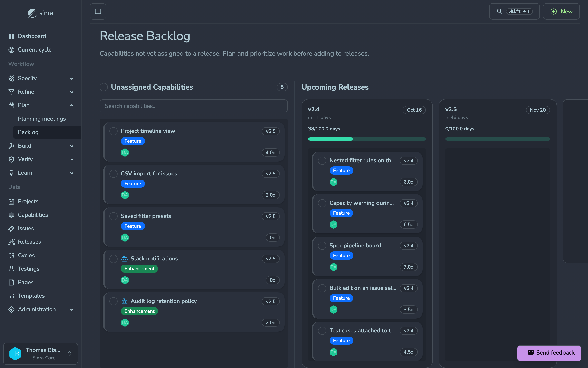
Task: Click the v2.4 capacity progress bar
Action: pyautogui.click(x=367, y=139)
